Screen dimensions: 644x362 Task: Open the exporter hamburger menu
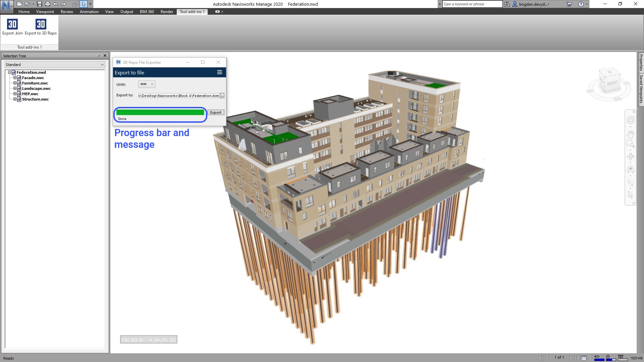(x=219, y=72)
